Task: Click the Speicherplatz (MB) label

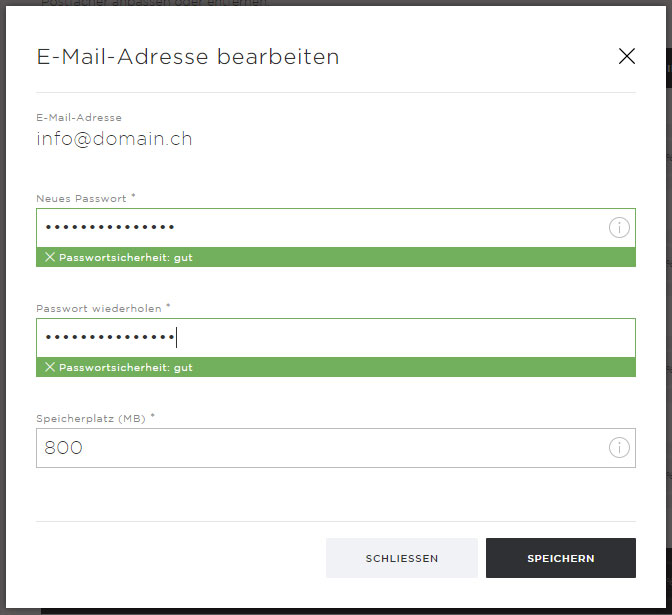Action: [91, 419]
